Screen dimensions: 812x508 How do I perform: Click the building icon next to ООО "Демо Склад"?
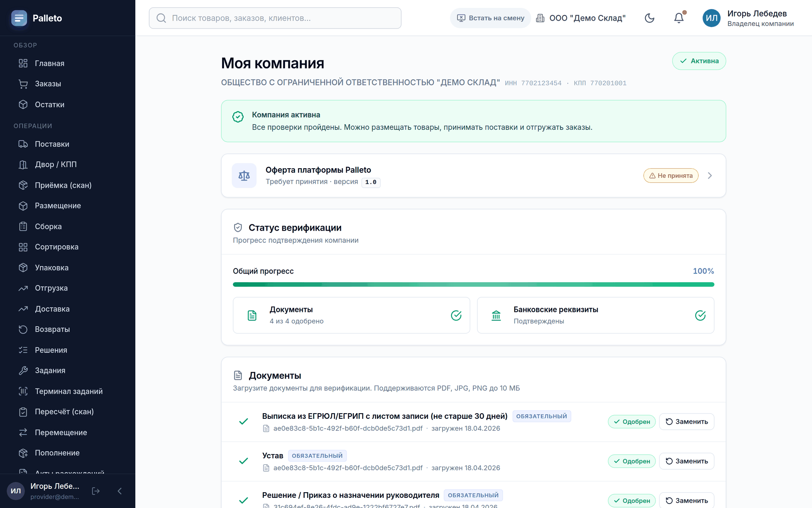pos(540,18)
